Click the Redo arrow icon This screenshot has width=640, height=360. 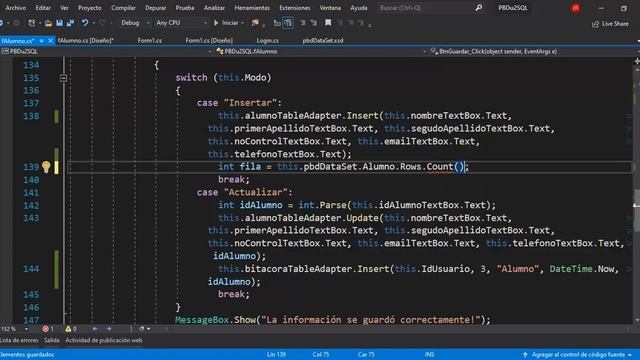click(x=102, y=23)
